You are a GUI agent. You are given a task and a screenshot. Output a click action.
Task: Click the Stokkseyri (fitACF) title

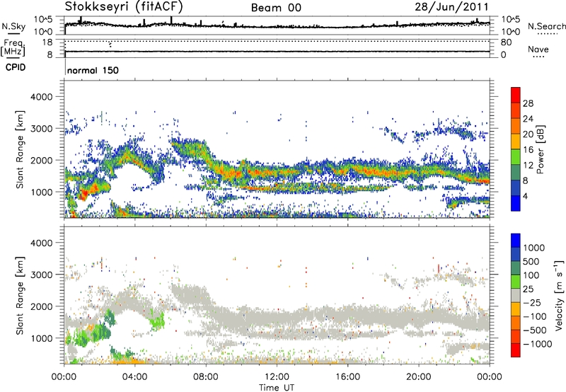click(123, 6)
